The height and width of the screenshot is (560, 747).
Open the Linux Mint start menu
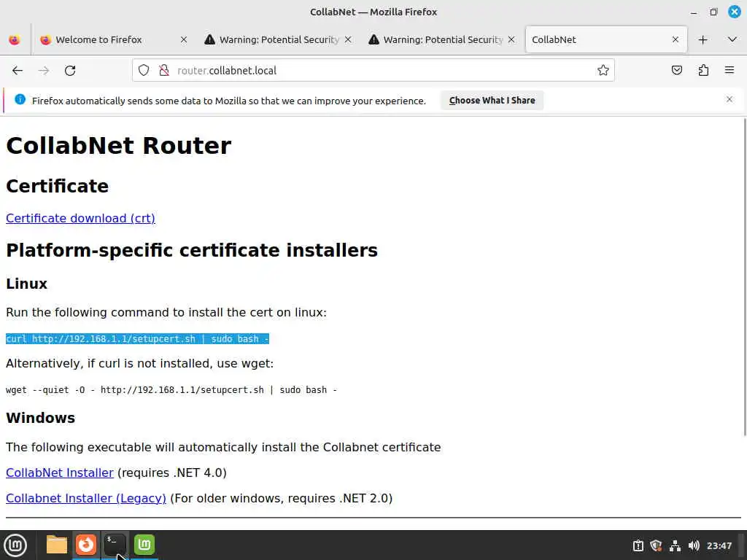tap(15, 545)
